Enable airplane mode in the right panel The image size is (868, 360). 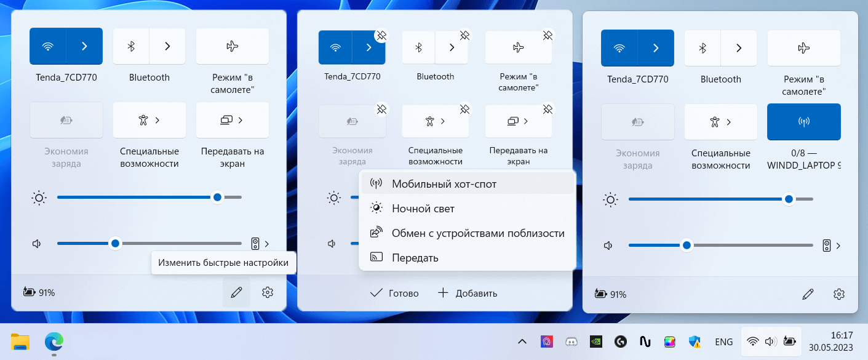pos(804,48)
